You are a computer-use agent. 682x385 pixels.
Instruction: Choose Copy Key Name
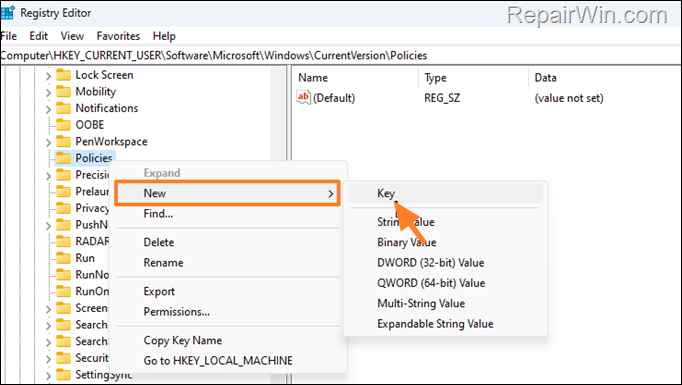tap(227, 341)
